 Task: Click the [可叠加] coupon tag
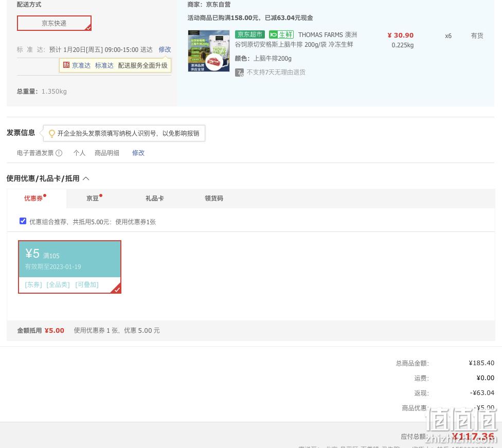tap(87, 284)
